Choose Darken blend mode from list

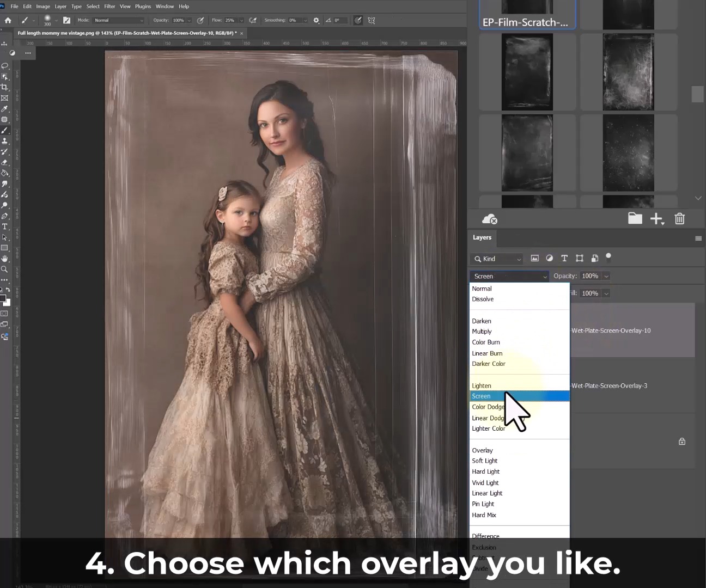(x=482, y=321)
